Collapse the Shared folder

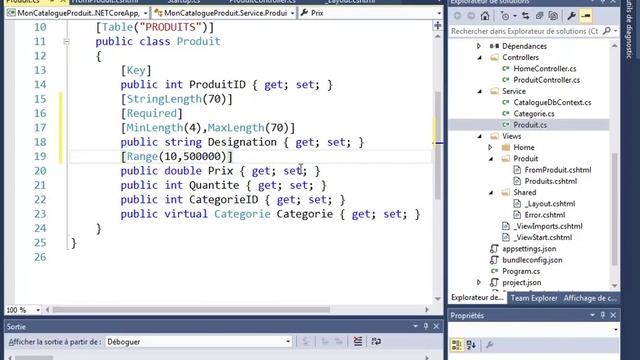491,193
